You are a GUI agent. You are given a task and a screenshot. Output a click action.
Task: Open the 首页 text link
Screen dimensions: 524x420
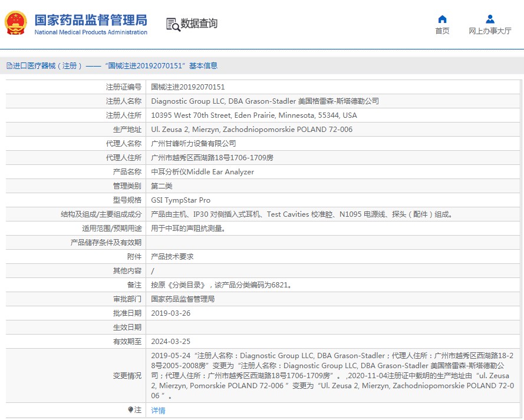(x=442, y=31)
